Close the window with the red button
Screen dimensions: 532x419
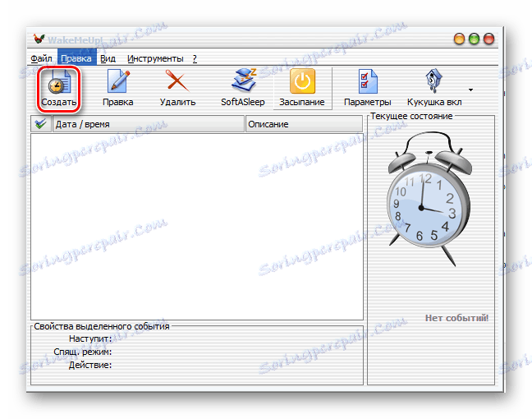click(489, 39)
